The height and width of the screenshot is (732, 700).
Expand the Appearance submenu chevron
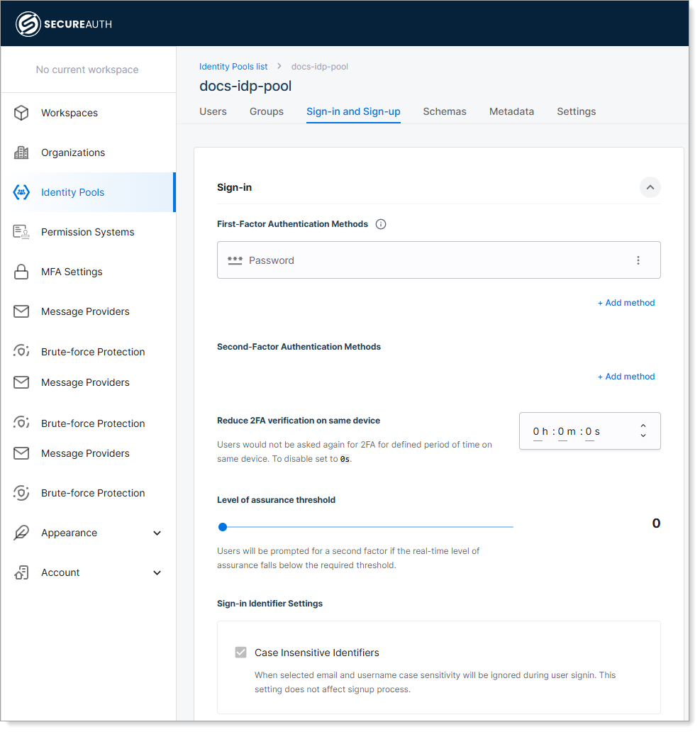[x=157, y=533]
